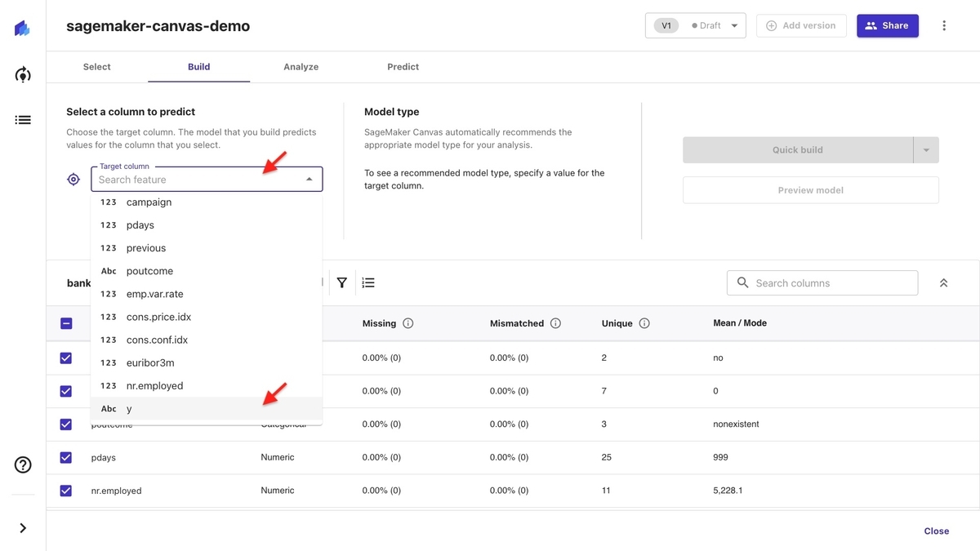The image size is (980, 551).
Task: Click the Search columns input field
Action: tap(822, 283)
